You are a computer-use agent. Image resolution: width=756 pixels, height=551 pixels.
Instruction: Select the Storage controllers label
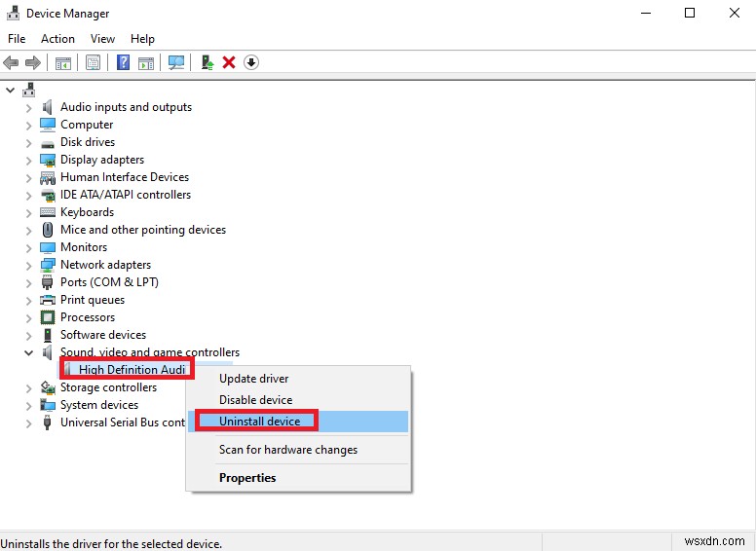(x=108, y=387)
